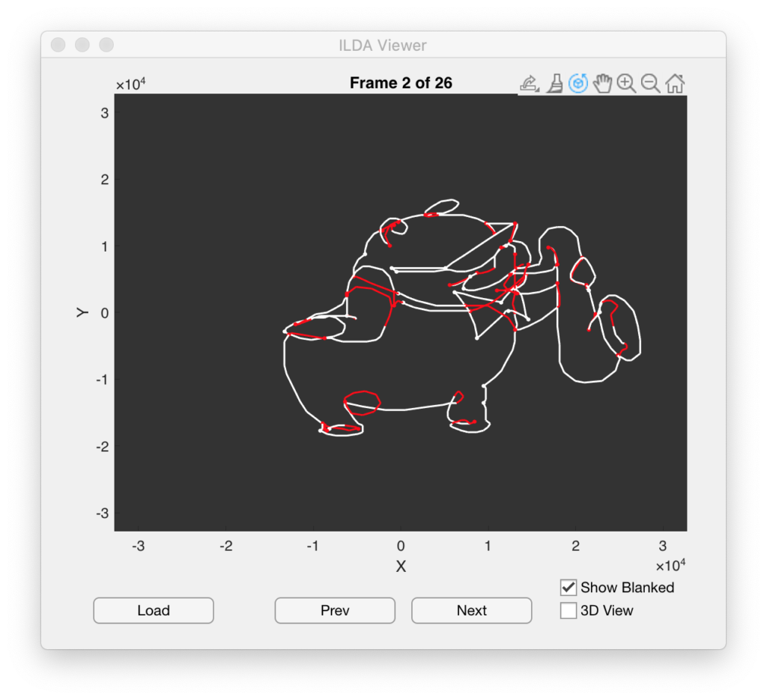
Task: Activate the data brush tool
Action: (x=554, y=83)
